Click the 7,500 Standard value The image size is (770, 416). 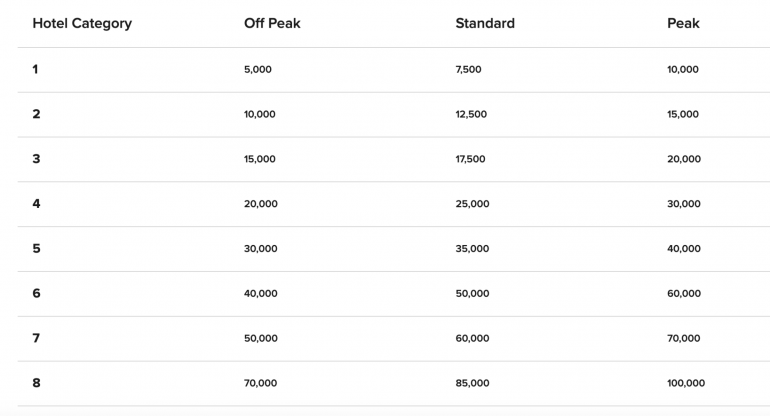[x=470, y=70]
